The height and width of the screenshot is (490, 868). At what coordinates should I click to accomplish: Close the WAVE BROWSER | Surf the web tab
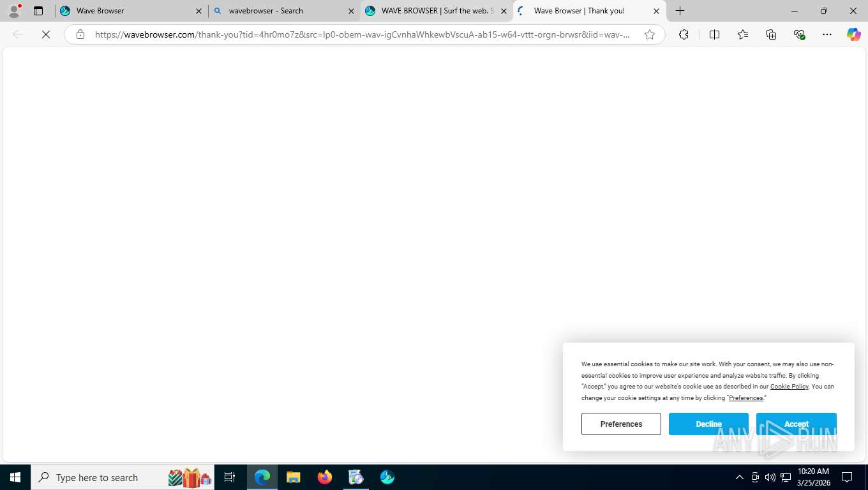click(x=504, y=11)
